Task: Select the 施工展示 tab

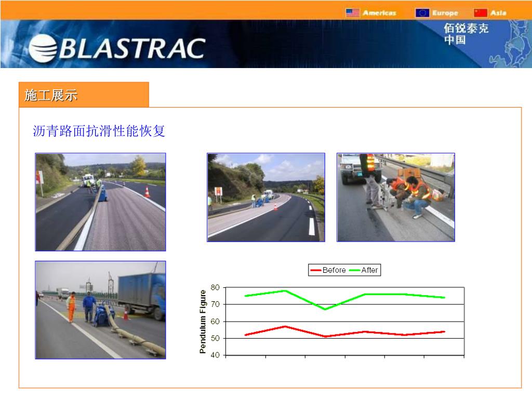Action: click(84, 95)
